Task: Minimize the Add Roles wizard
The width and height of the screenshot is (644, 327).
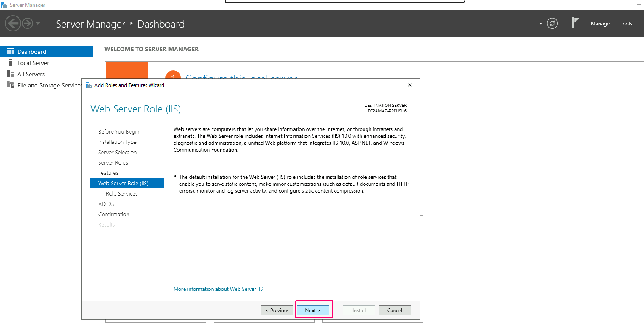Action: [x=370, y=85]
